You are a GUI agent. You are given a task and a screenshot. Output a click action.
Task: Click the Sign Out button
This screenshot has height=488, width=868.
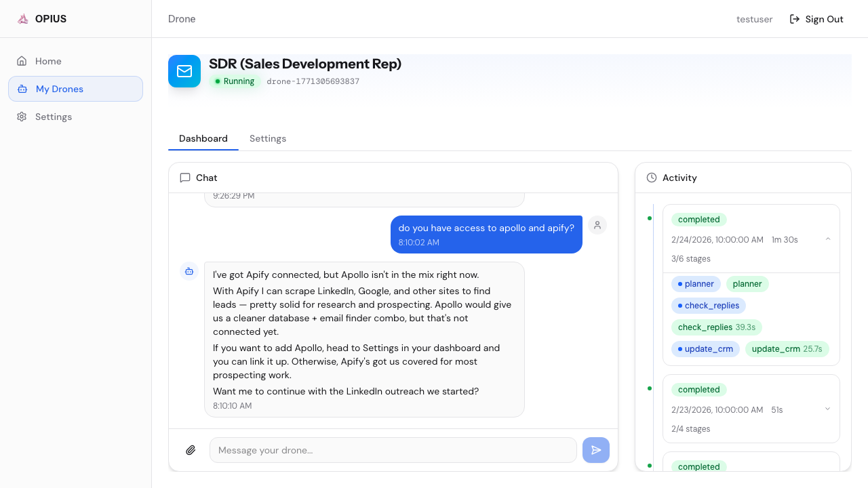pyautogui.click(x=816, y=19)
